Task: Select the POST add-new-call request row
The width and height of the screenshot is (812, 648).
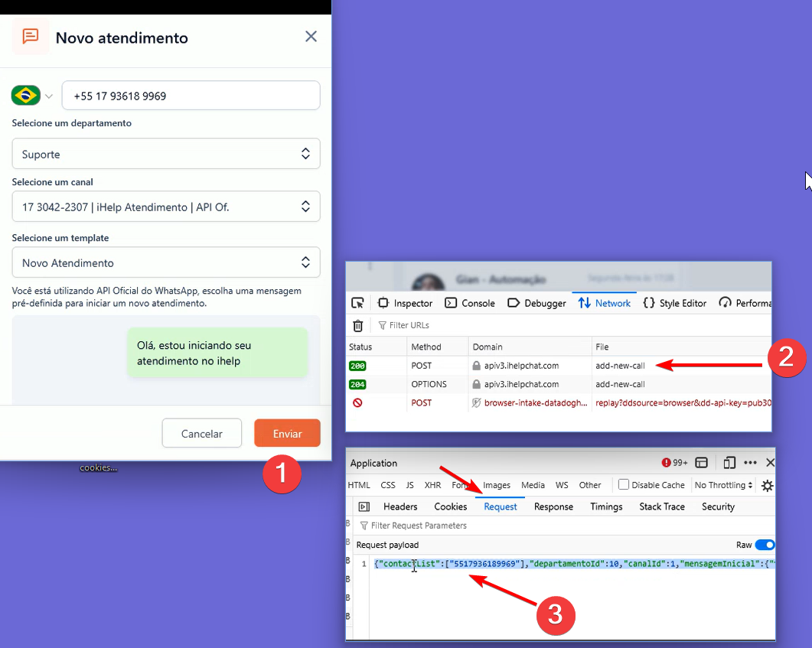Action: pos(559,366)
